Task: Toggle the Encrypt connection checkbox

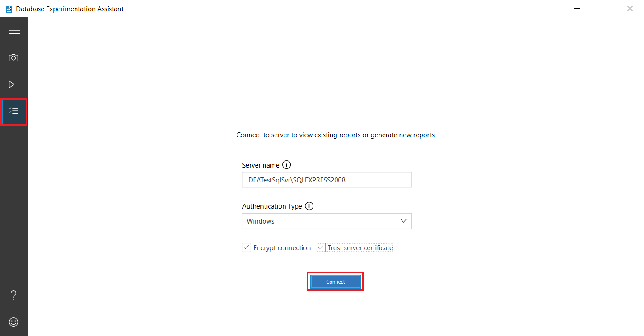Action: click(246, 247)
